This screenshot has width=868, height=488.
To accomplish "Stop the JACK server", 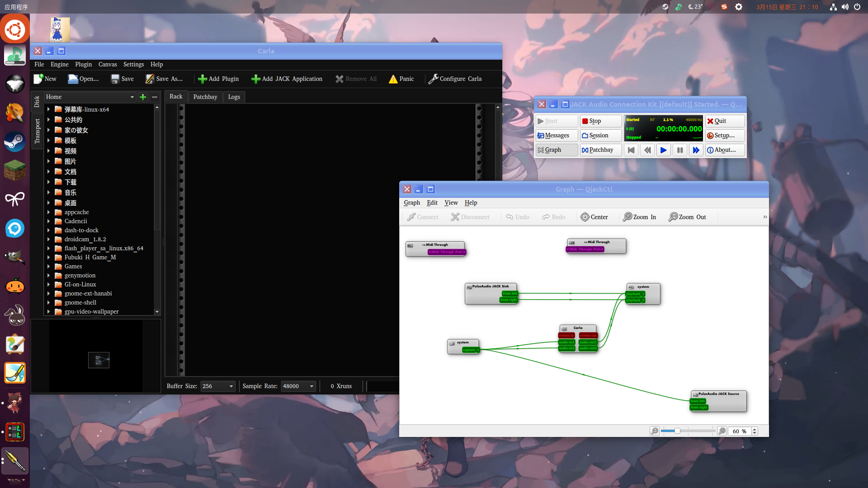I will coord(601,121).
